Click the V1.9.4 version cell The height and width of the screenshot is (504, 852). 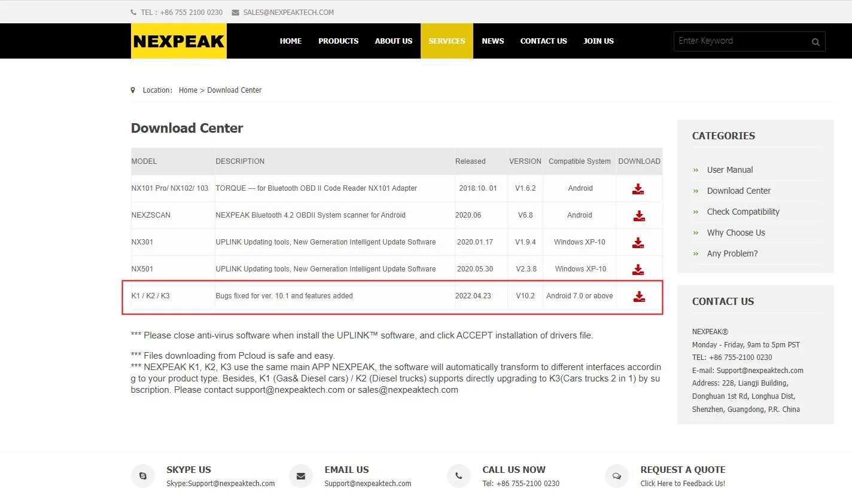[525, 242]
